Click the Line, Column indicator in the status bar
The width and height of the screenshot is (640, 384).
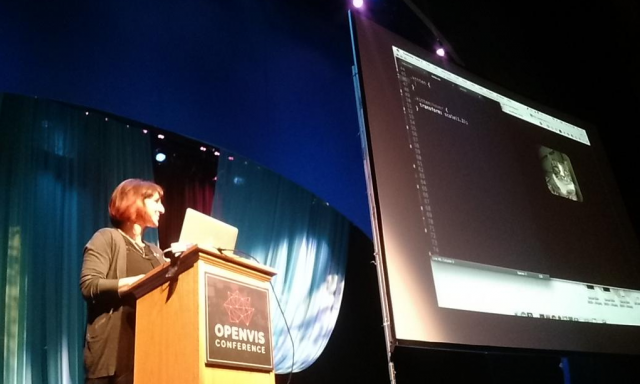[x=444, y=260]
